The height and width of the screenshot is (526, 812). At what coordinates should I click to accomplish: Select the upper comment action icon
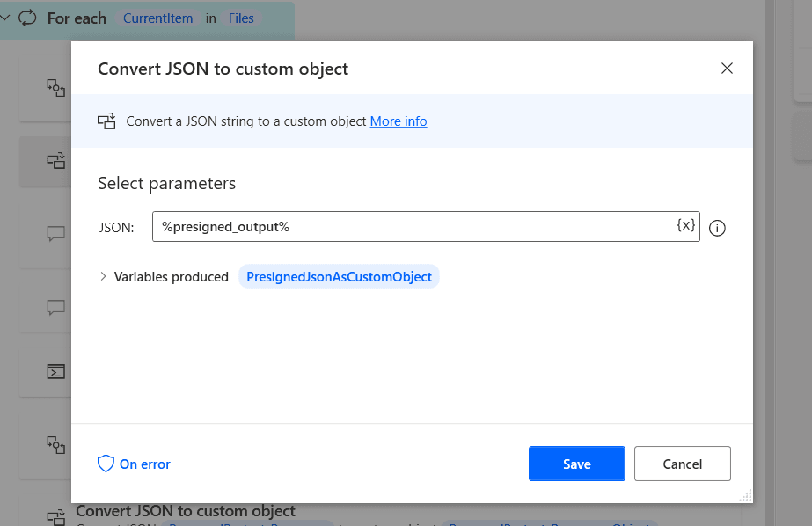click(x=55, y=233)
